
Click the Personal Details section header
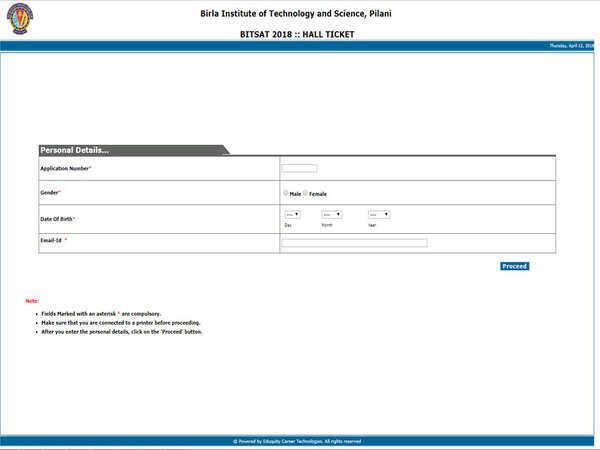tap(75, 150)
